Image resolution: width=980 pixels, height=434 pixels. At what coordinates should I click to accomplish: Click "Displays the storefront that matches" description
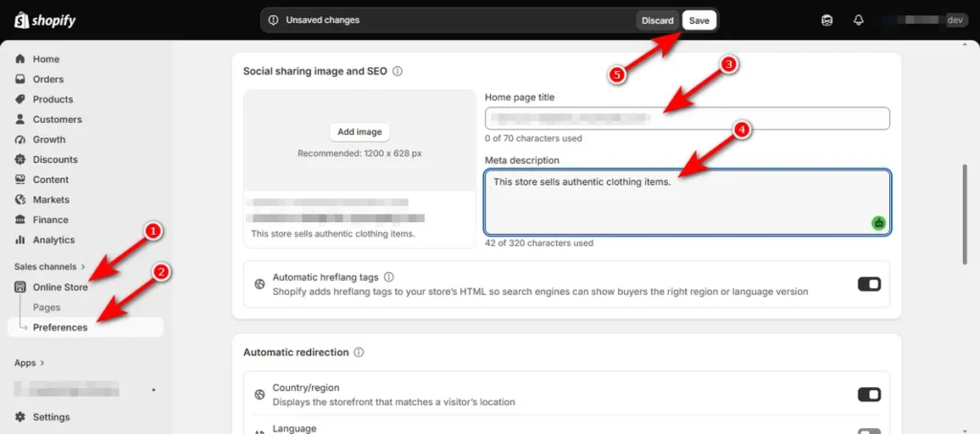[393, 402]
